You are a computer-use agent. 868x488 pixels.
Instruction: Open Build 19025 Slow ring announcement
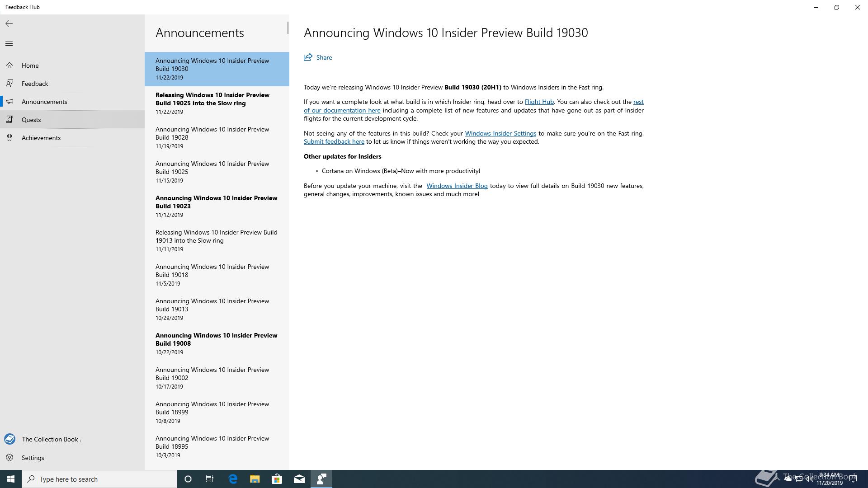point(212,103)
